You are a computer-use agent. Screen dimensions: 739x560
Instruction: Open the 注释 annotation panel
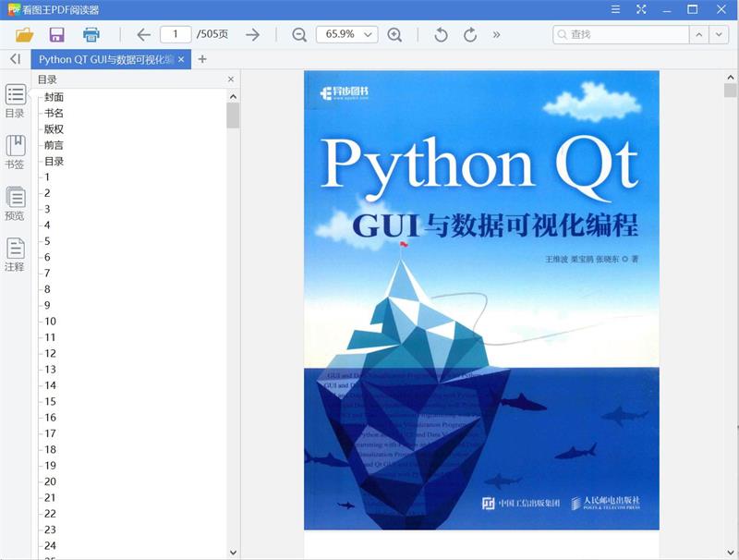pyautogui.click(x=15, y=252)
